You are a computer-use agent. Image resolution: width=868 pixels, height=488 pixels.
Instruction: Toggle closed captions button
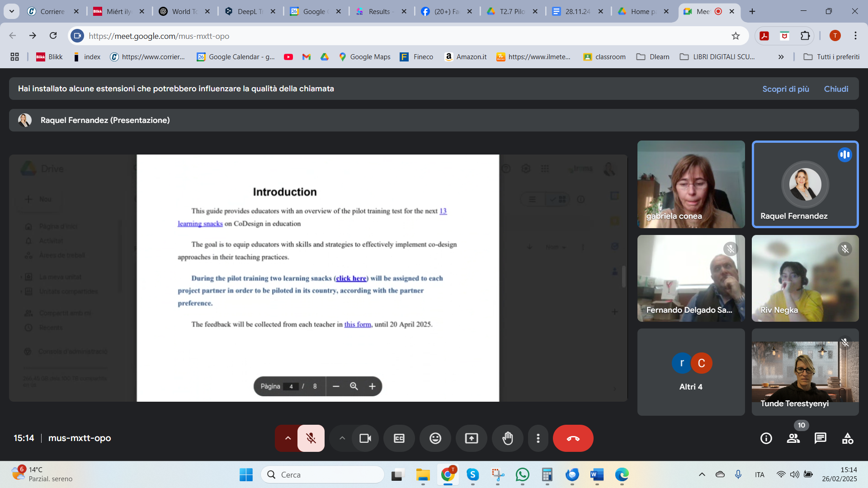(399, 438)
